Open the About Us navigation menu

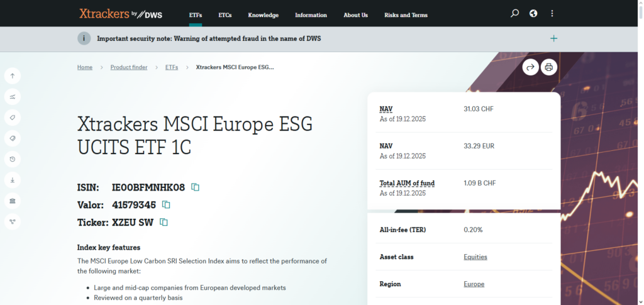(356, 15)
